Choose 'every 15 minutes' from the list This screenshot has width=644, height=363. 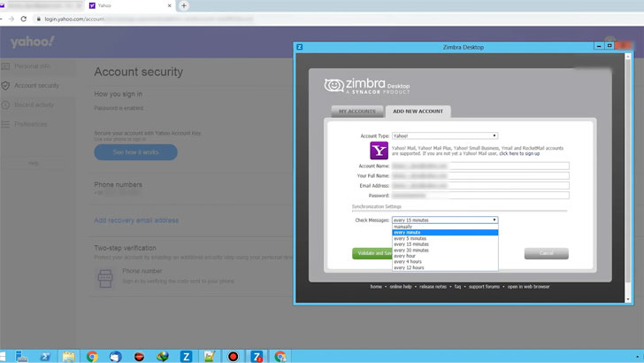click(445, 244)
